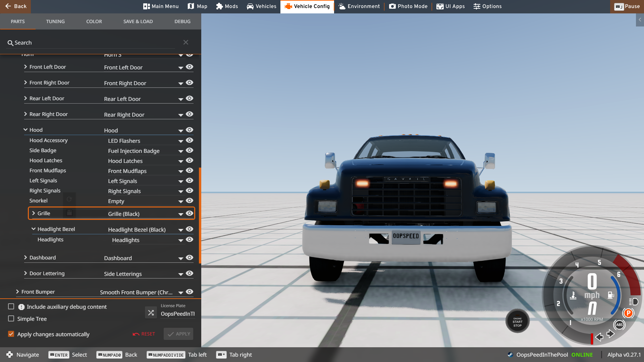Click the License Plate text field
This screenshot has height=362, width=644.
[177, 314]
